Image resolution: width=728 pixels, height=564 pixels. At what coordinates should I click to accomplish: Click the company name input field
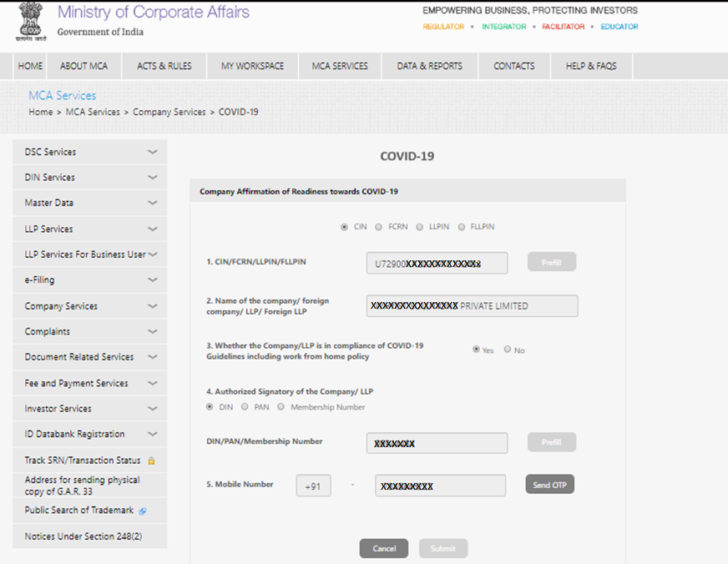pyautogui.click(x=473, y=306)
